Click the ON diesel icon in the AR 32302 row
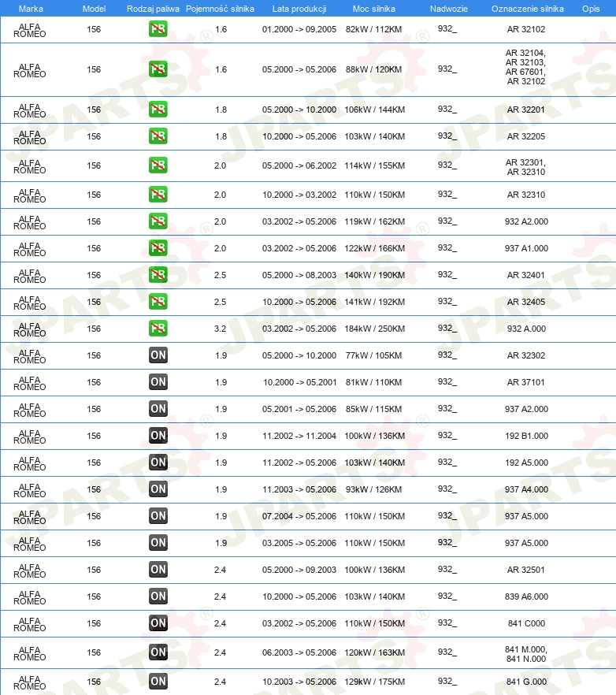The image size is (616, 695). tap(158, 355)
